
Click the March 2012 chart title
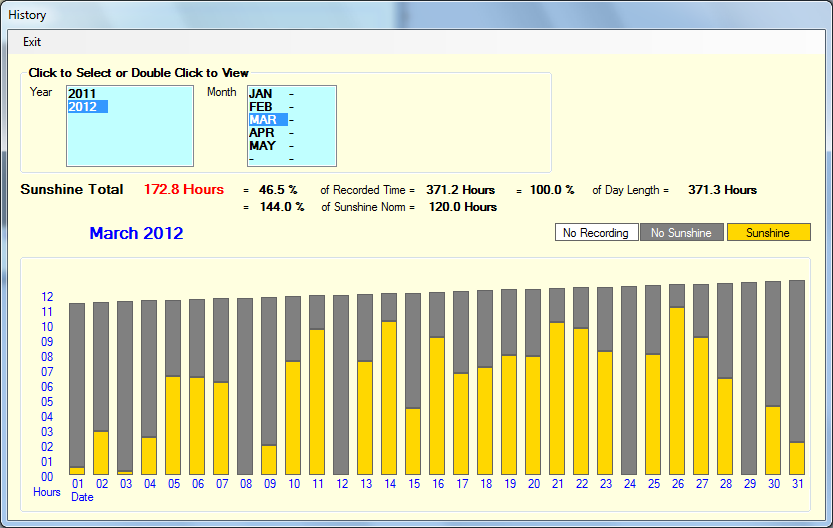[x=136, y=234]
